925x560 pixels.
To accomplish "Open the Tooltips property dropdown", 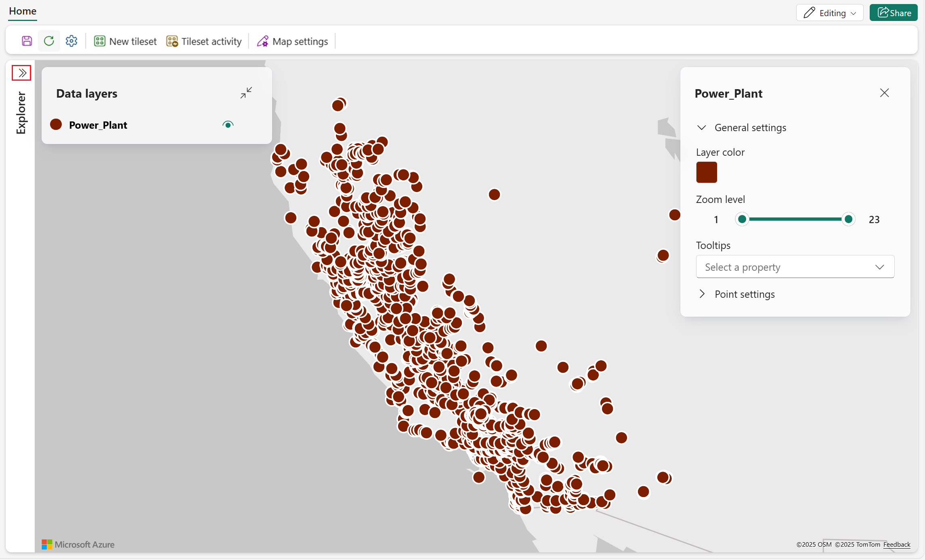I will pyautogui.click(x=795, y=267).
